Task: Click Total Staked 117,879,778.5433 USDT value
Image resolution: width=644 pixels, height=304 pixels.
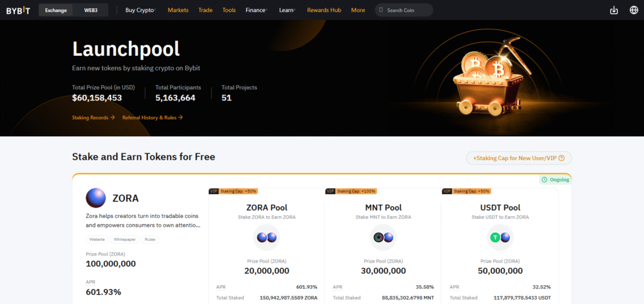Action: 522,298
